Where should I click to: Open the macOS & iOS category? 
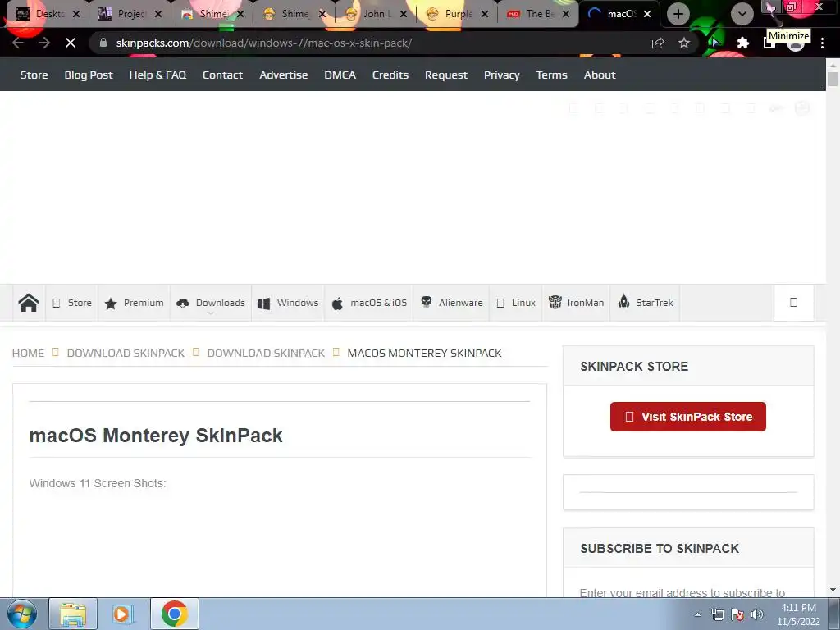pos(369,303)
